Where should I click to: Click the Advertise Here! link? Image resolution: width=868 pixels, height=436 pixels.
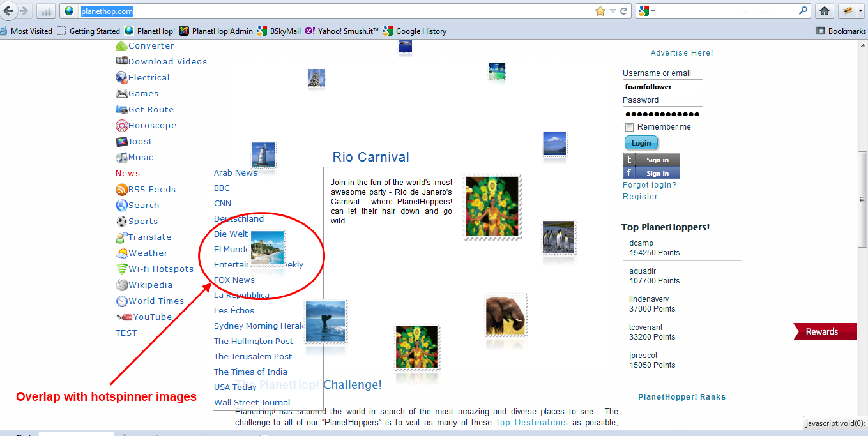(x=682, y=53)
